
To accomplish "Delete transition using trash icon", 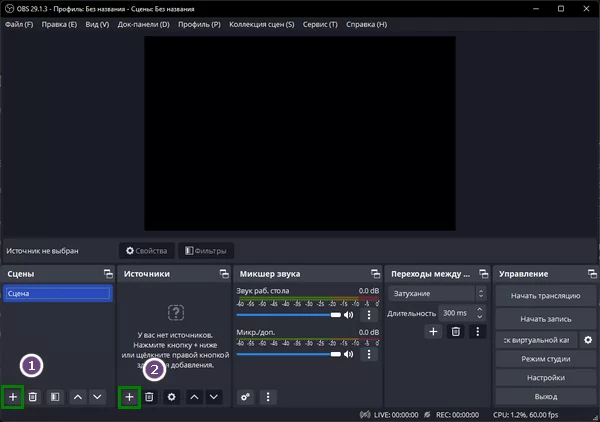I will coord(456,331).
